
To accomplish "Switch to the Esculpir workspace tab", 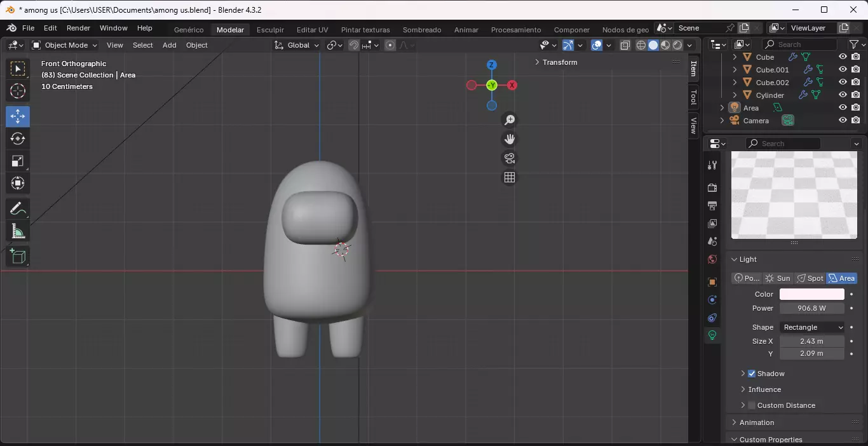I will click(x=270, y=30).
